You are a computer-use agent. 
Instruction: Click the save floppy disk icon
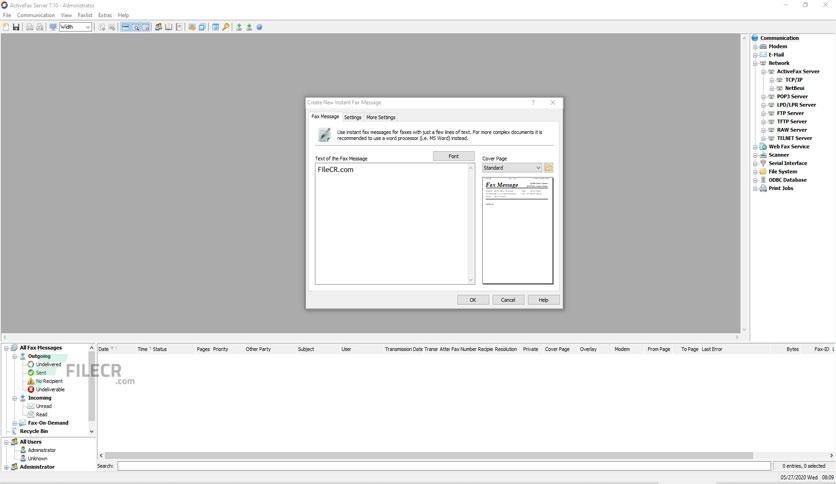click(x=16, y=27)
